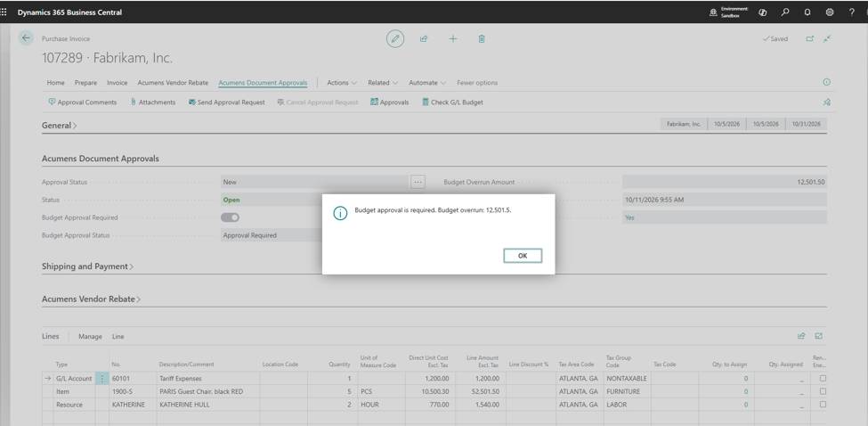Screen dimensions: 868x426
Task: Click the edit pencil icon
Action: click(x=394, y=39)
